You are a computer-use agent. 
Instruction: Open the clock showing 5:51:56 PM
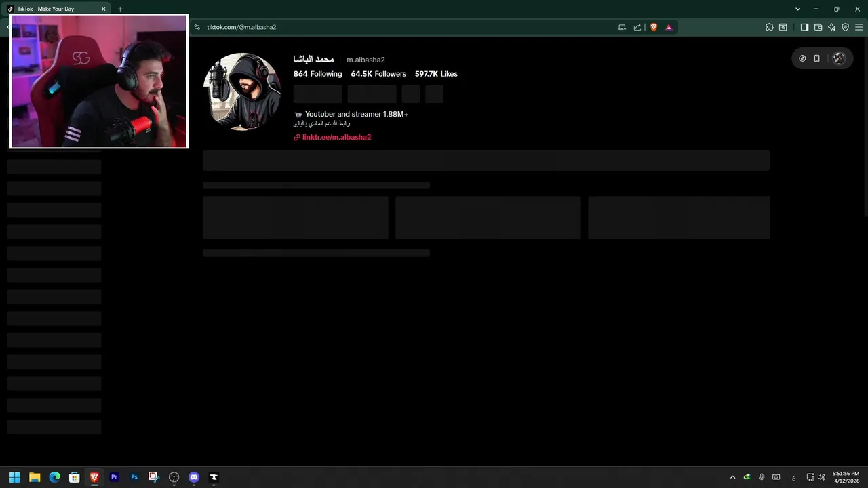pos(846,477)
